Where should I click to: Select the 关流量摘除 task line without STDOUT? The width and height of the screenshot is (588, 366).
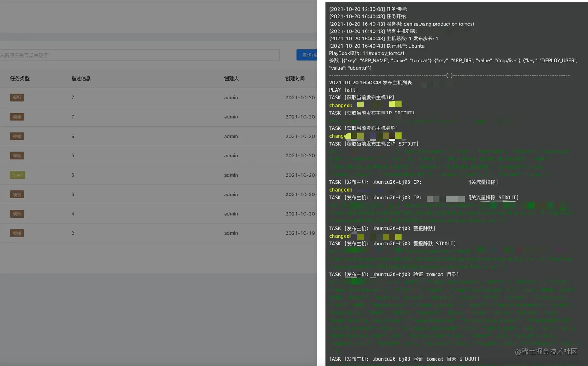click(x=414, y=182)
